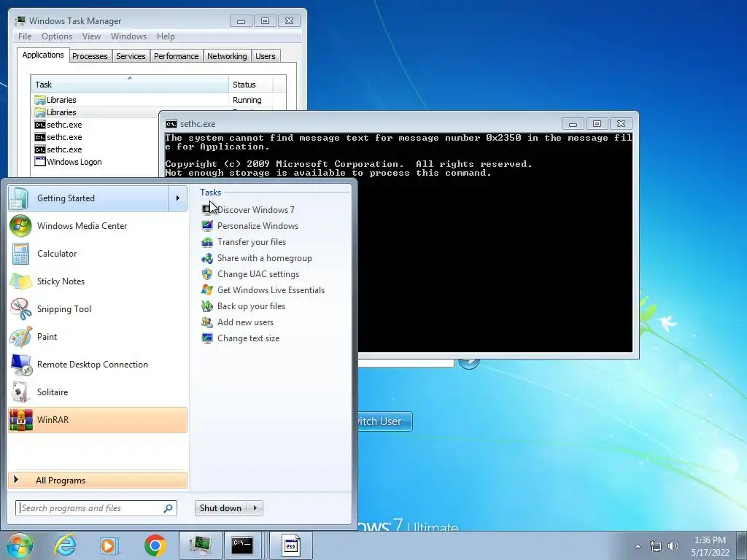Image resolution: width=747 pixels, height=560 pixels.
Task: Click the Windows Start orb
Action: pyautogui.click(x=20, y=545)
